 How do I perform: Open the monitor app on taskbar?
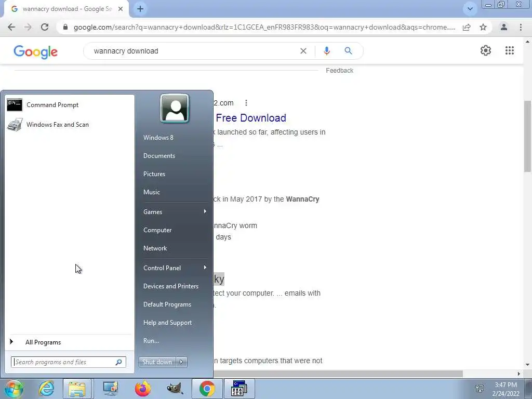[110, 389]
